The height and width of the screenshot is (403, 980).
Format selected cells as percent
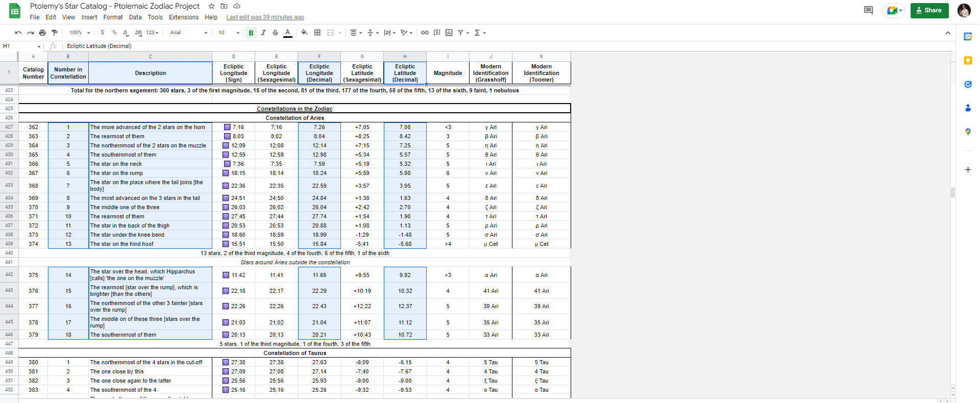click(x=114, y=33)
